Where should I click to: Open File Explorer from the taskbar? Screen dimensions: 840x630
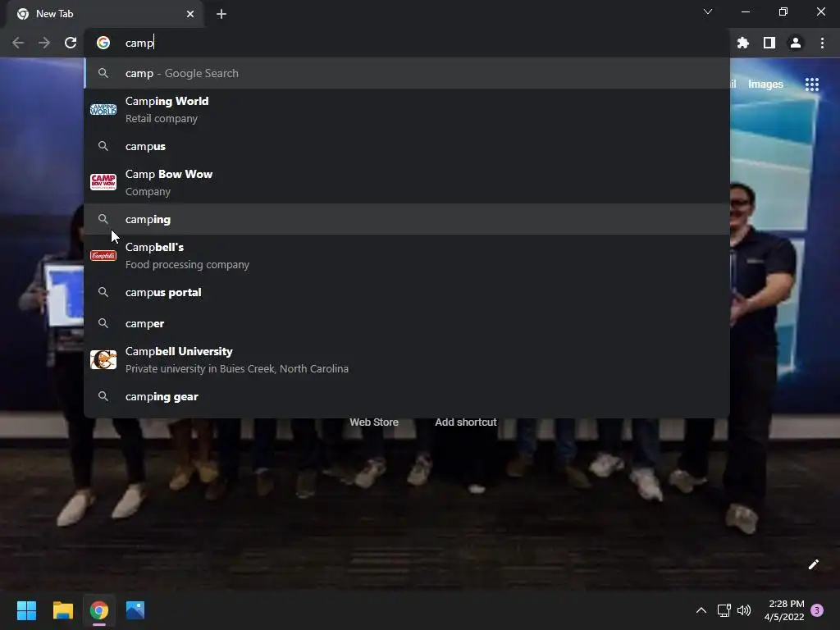pos(62,610)
